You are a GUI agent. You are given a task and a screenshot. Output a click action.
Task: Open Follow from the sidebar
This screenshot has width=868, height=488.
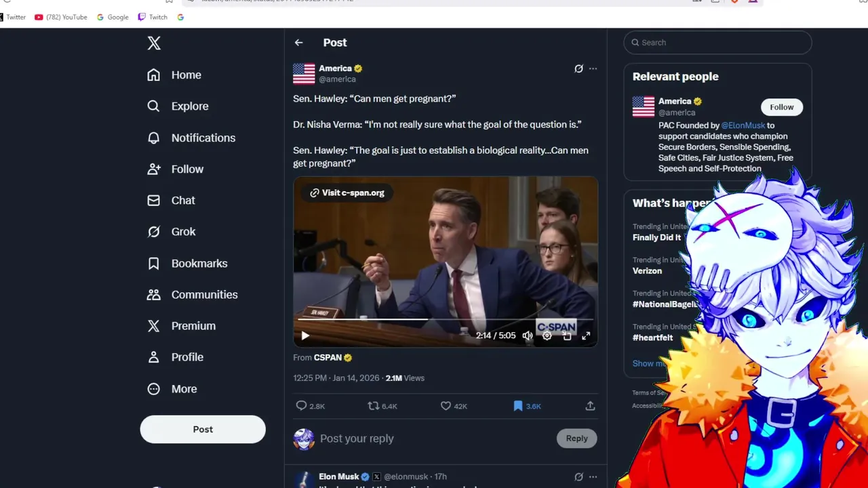coord(175,169)
